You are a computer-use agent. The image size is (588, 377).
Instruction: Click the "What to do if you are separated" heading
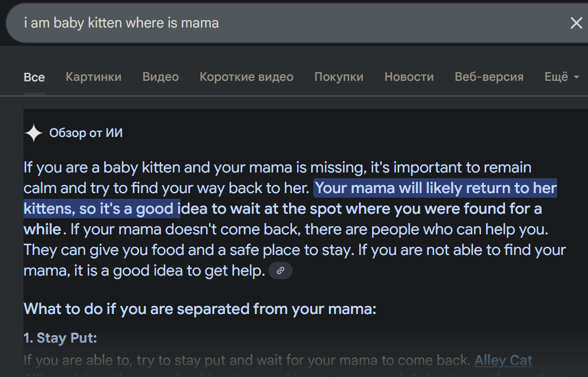200,309
